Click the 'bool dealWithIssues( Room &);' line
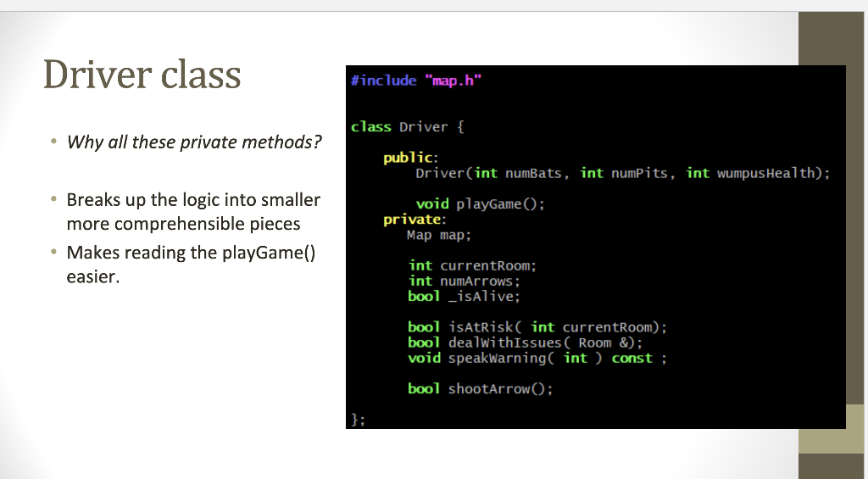This screenshot has width=868, height=479. click(526, 343)
